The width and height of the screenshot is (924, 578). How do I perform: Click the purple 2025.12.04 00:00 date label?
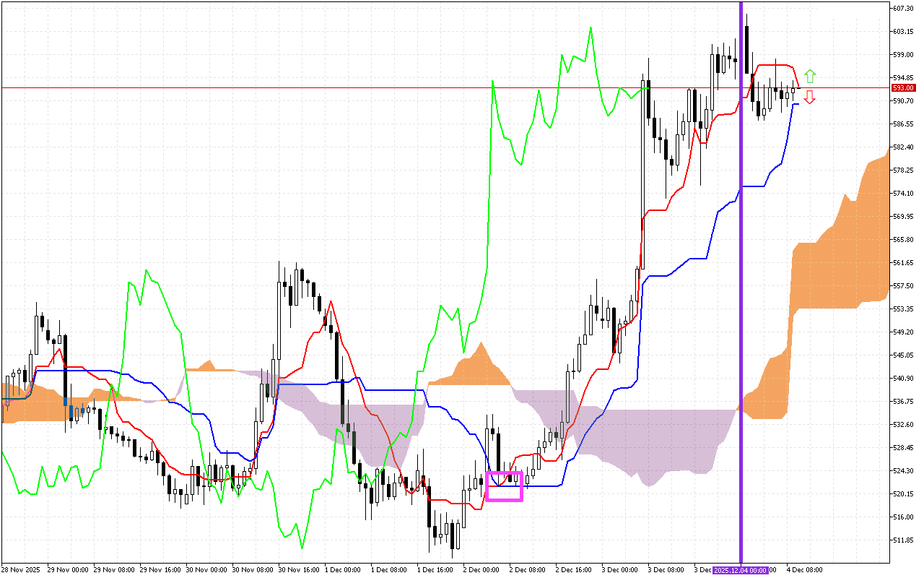pyautogui.click(x=741, y=570)
